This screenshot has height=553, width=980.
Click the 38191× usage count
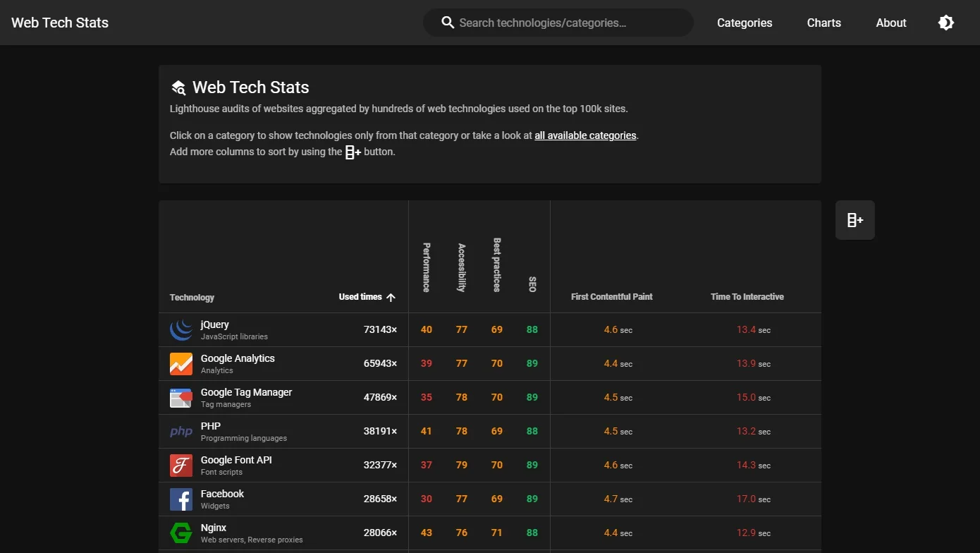[380, 431]
